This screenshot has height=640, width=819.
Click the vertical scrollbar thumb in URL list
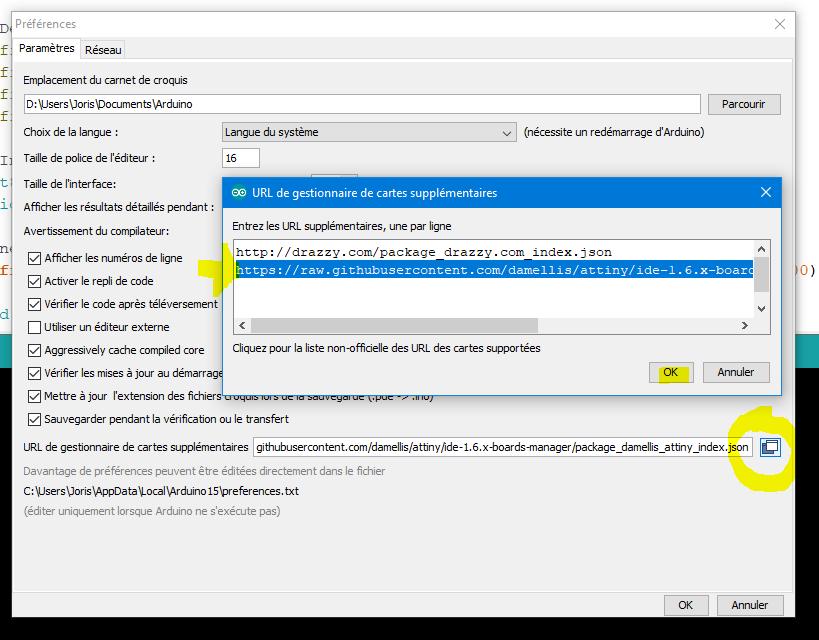pos(762,275)
